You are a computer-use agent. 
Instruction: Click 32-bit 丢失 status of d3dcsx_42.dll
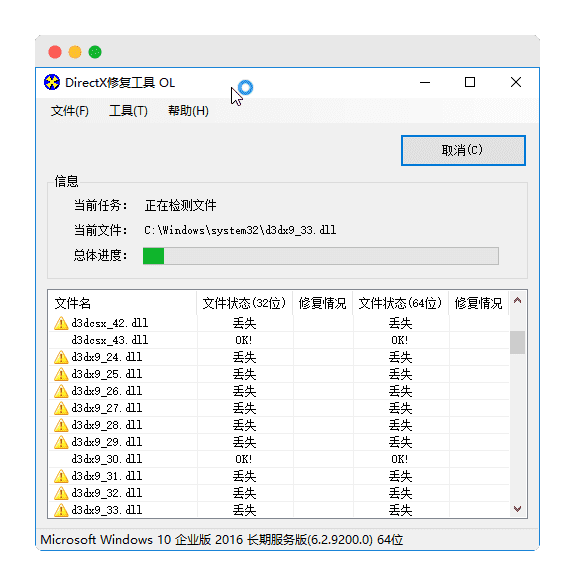point(244,323)
